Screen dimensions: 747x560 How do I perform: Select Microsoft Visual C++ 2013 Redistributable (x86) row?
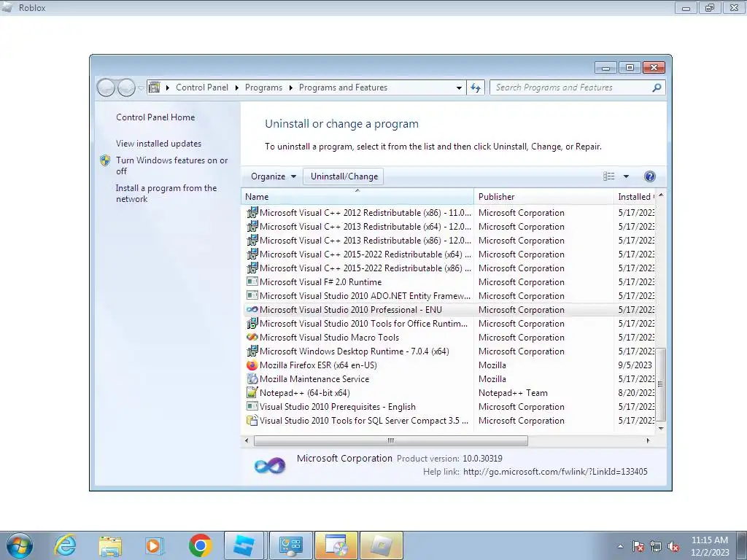pyautogui.click(x=449, y=241)
